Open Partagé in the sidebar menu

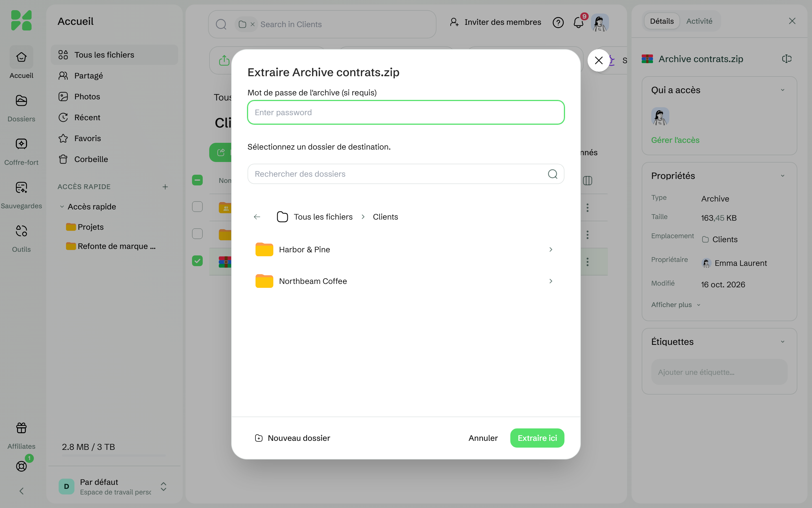point(114,76)
